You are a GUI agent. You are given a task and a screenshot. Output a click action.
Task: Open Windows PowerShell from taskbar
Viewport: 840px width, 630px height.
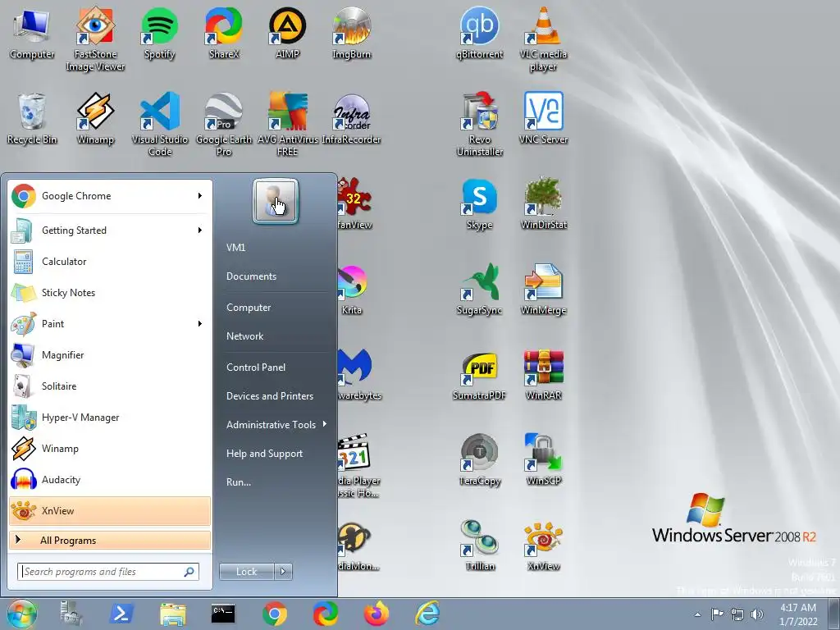[x=121, y=614]
